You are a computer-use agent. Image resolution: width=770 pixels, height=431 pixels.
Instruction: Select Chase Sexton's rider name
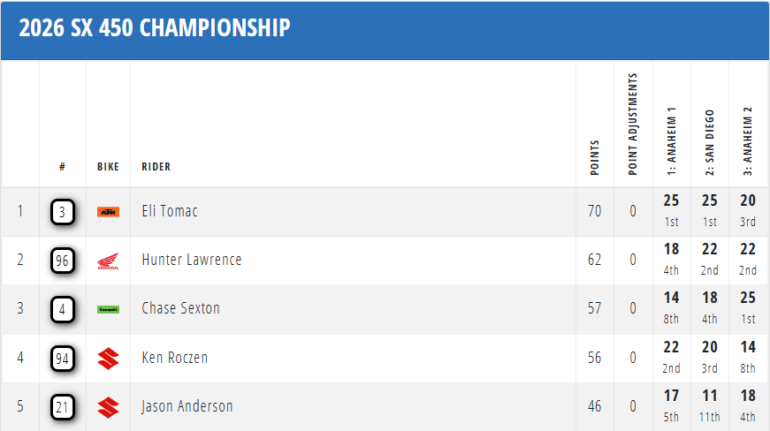[x=181, y=309]
